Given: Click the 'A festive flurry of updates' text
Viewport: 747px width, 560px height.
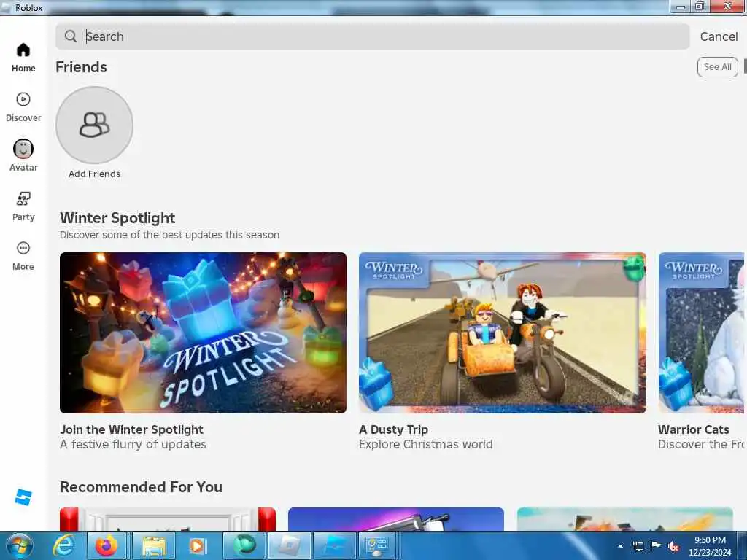Looking at the screenshot, I should tap(133, 444).
